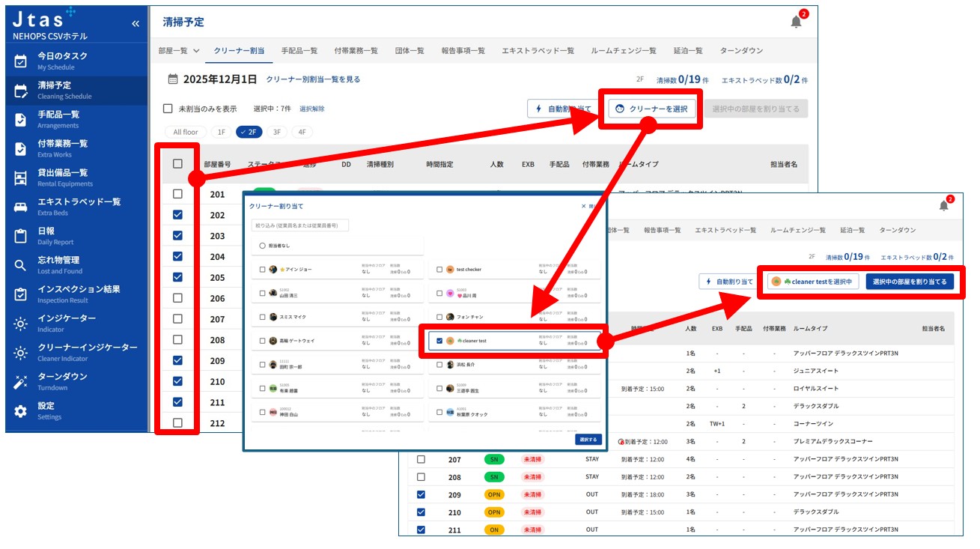Open 延泊一覧 tab in top-left window

coord(688,50)
